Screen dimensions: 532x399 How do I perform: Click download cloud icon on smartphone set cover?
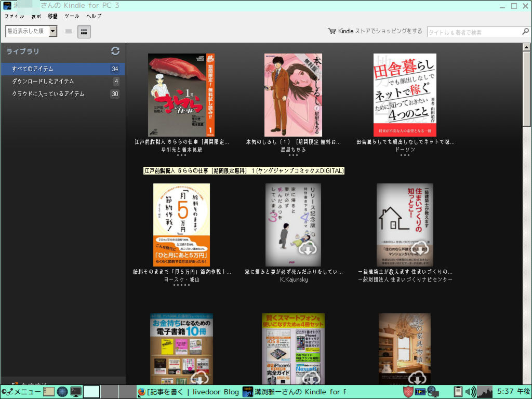point(312,378)
